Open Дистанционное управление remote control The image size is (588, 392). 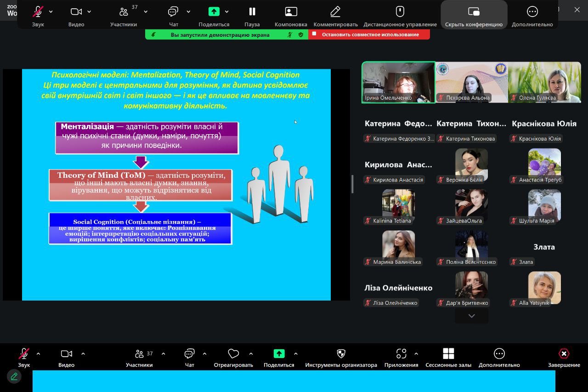pyautogui.click(x=400, y=12)
